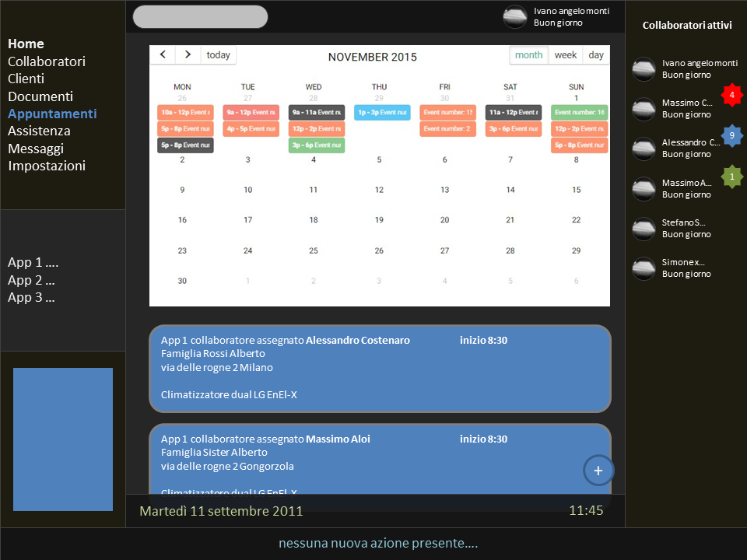Open Thursday blue 1p - 3p event
Screen dimensions: 747x560
(382, 112)
